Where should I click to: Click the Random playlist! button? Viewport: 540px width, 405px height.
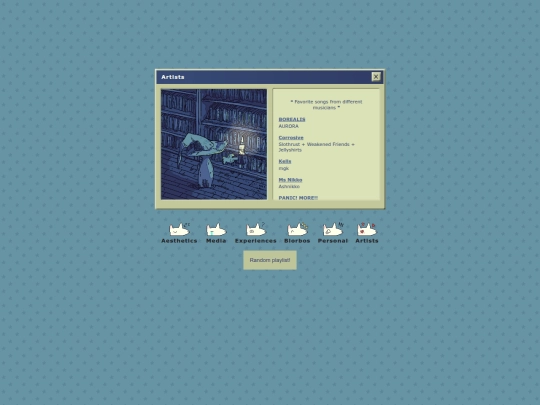270,260
